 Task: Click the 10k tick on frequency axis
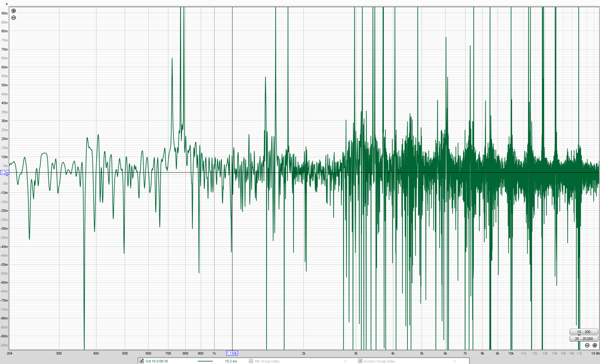point(511,353)
